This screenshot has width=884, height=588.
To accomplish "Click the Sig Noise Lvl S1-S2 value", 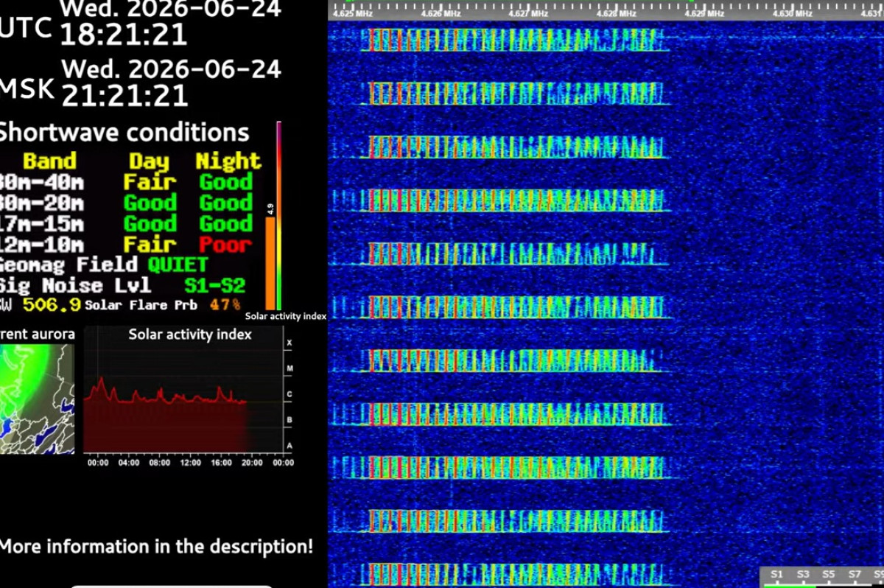I will [214, 285].
